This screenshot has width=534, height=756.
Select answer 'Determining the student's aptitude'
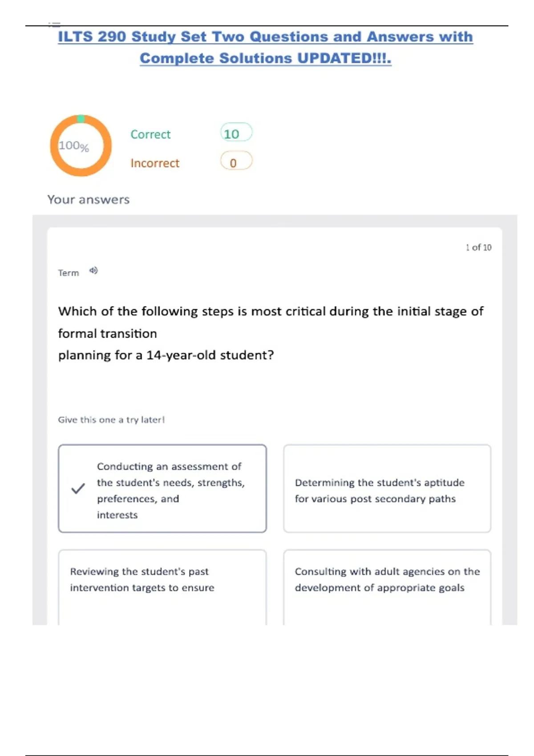pos(387,489)
